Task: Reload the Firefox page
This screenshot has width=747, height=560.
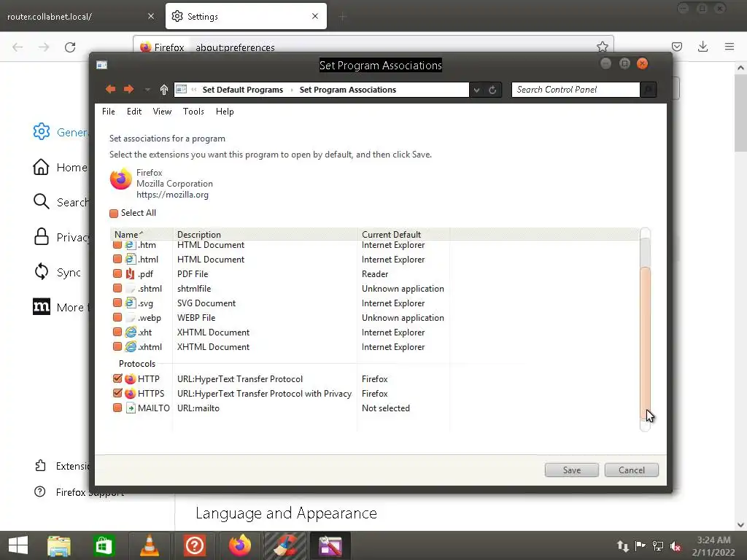Action: pos(70,47)
